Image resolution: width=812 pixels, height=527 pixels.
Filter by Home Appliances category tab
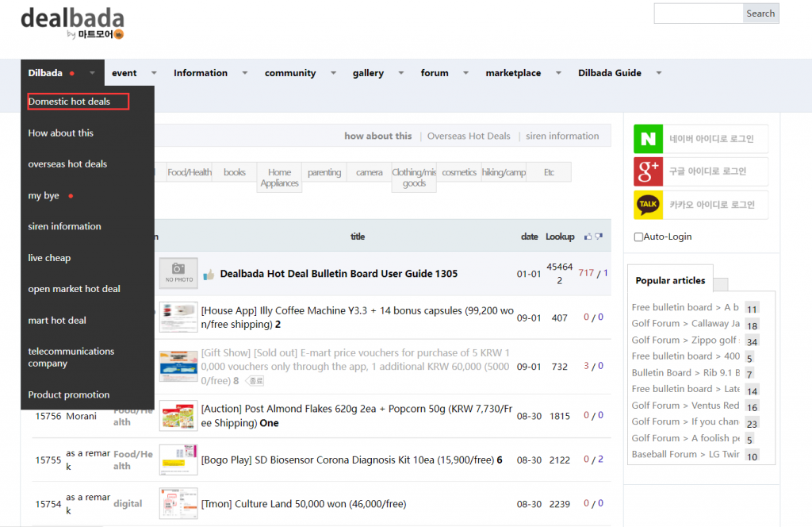280,178
